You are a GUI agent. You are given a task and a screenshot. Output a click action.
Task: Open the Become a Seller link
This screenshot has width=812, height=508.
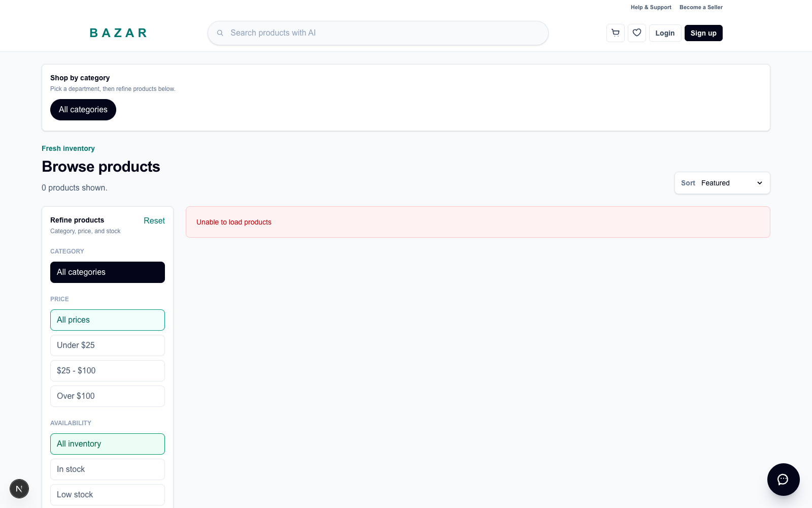click(x=701, y=7)
